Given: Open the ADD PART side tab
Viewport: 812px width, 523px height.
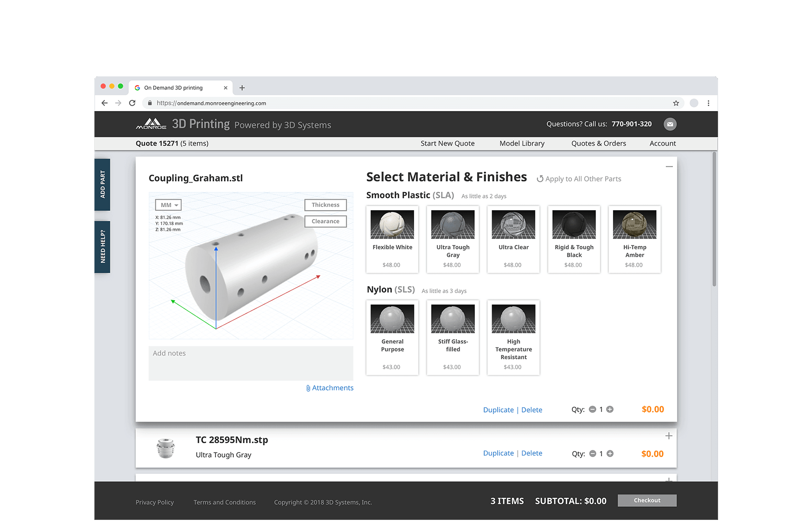Looking at the screenshot, I should (102, 184).
